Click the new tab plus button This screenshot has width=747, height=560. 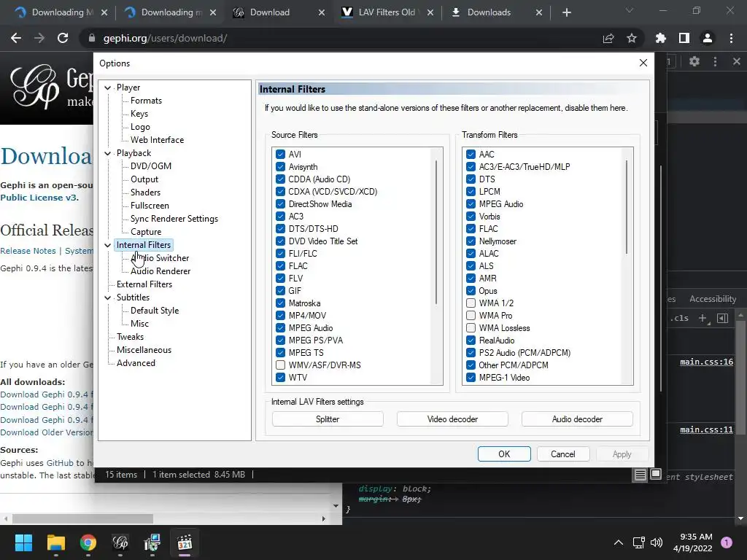coord(566,12)
